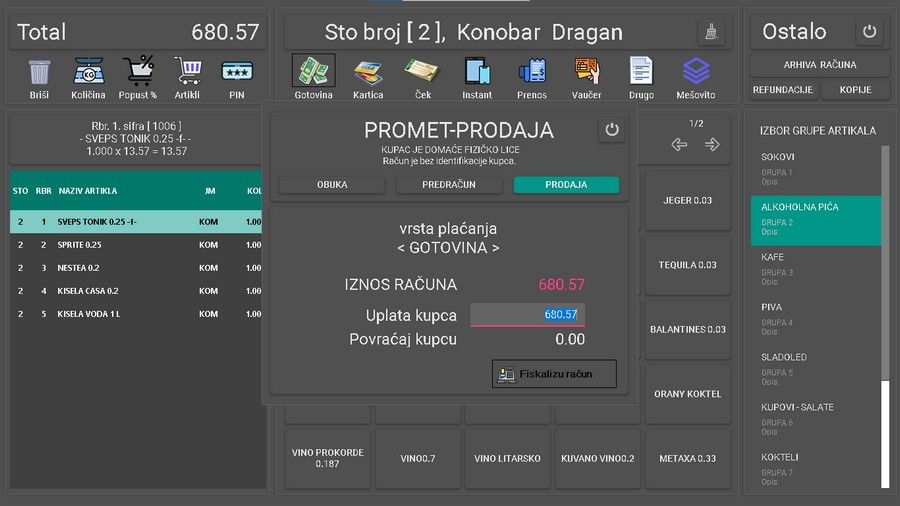This screenshot has height=506, width=900.
Task: Switch to OBUKA mode
Action: coord(332,185)
